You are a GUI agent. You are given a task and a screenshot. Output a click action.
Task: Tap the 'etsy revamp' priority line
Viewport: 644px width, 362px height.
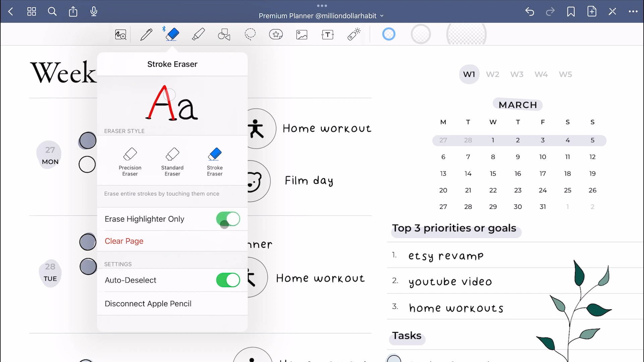[x=446, y=256]
